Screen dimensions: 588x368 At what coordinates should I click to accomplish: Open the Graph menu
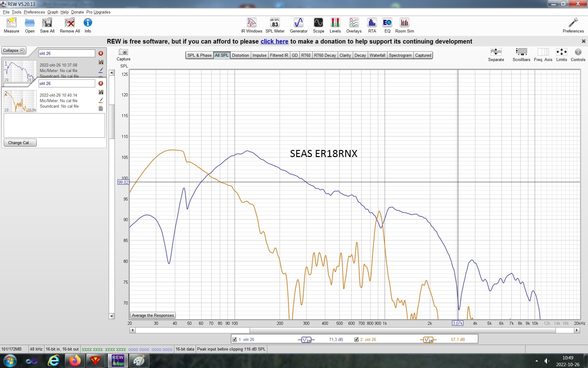(53, 12)
